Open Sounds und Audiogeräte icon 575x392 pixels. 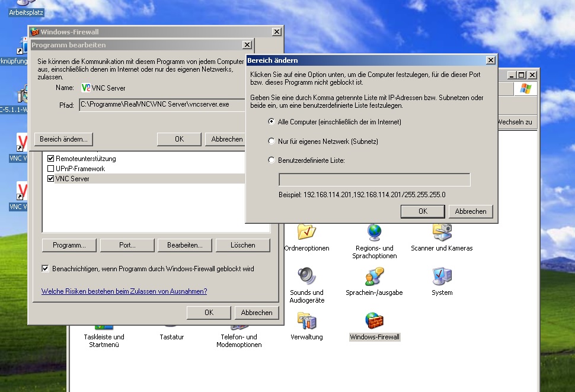pyautogui.click(x=306, y=276)
